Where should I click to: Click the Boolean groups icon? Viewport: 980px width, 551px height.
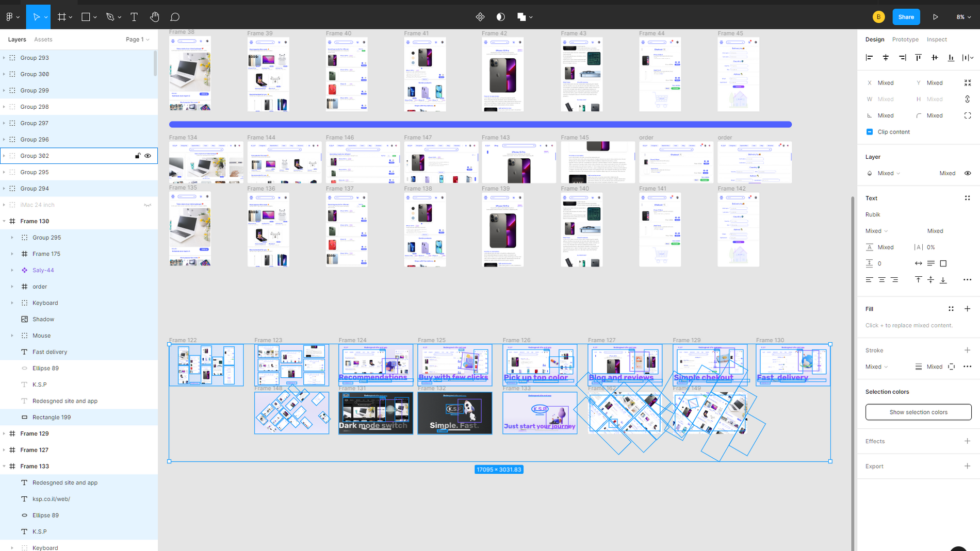click(x=521, y=17)
